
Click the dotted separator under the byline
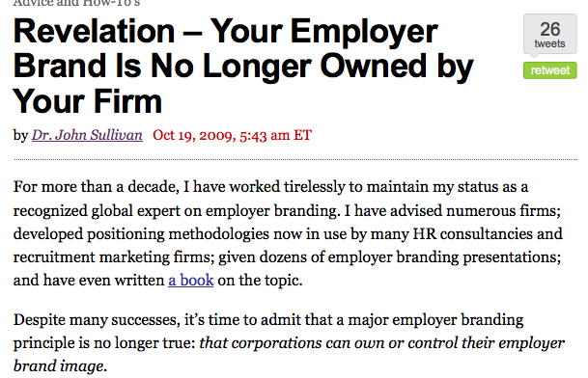tap(295, 160)
